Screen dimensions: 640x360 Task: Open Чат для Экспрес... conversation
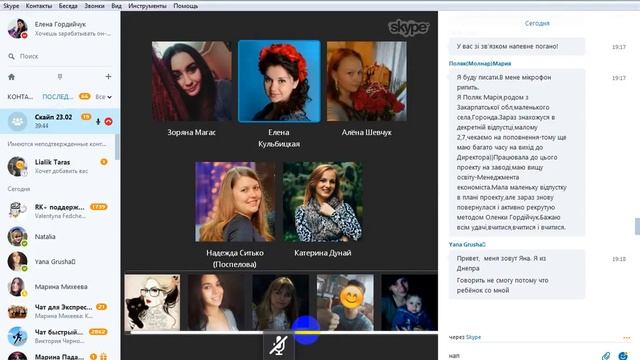pos(60,311)
